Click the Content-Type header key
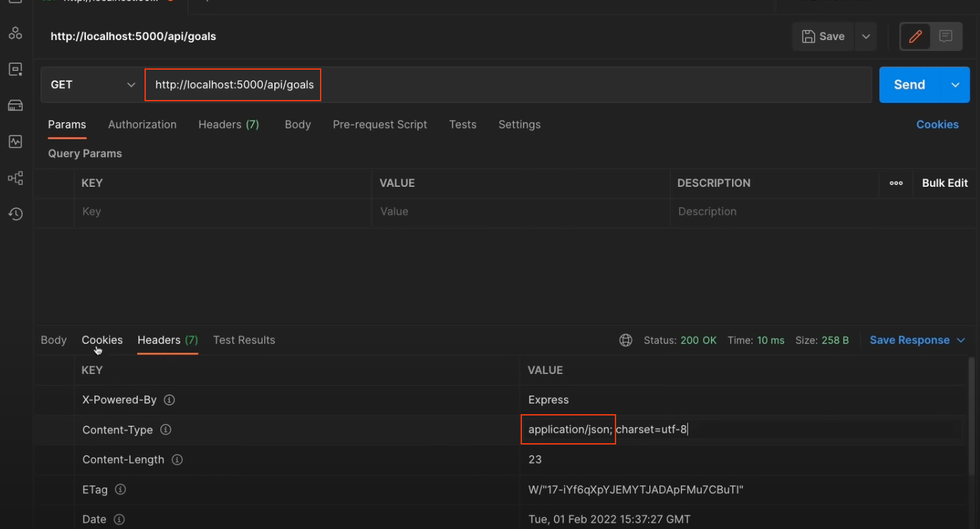The width and height of the screenshot is (980, 529). 117,430
